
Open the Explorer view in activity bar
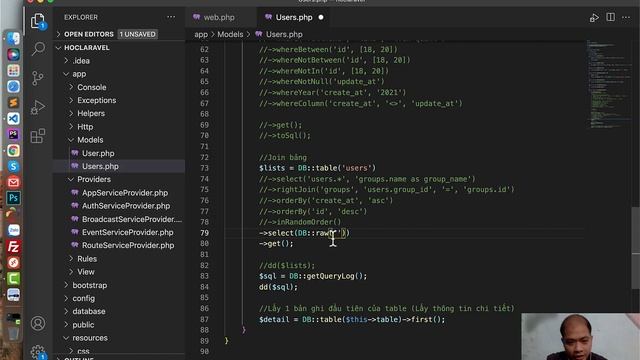pyautogui.click(x=38, y=20)
